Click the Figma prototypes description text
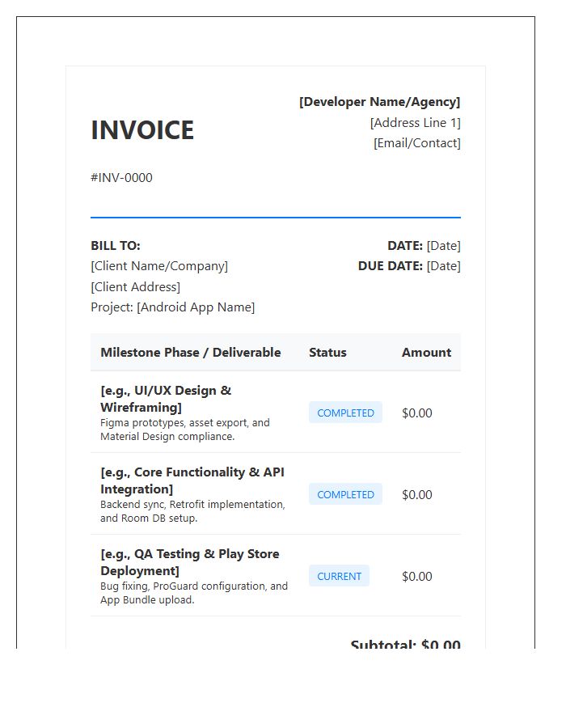 [185, 430]
